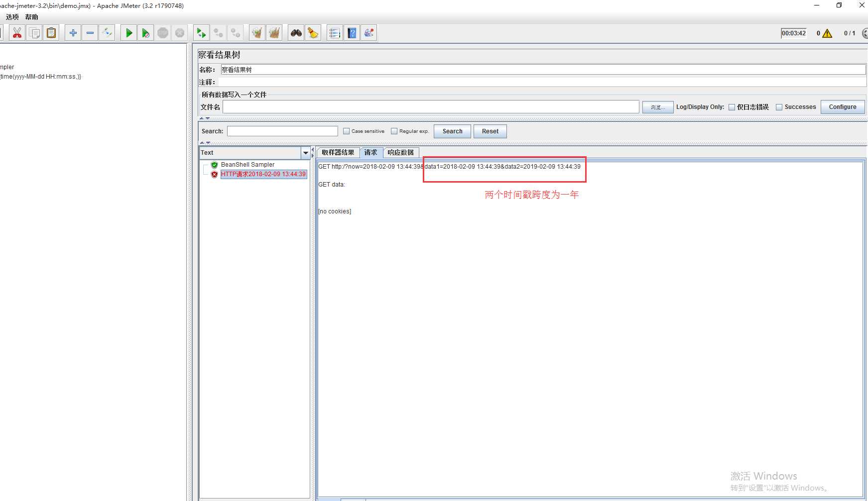Click the Search button
This screenshot has height=501, width=868.
[452, 131]
